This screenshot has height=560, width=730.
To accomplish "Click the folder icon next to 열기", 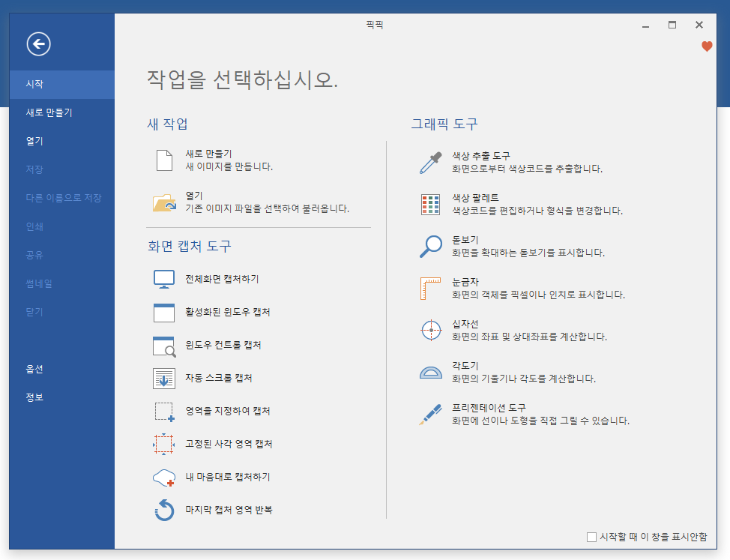I will tap(164, 202).
